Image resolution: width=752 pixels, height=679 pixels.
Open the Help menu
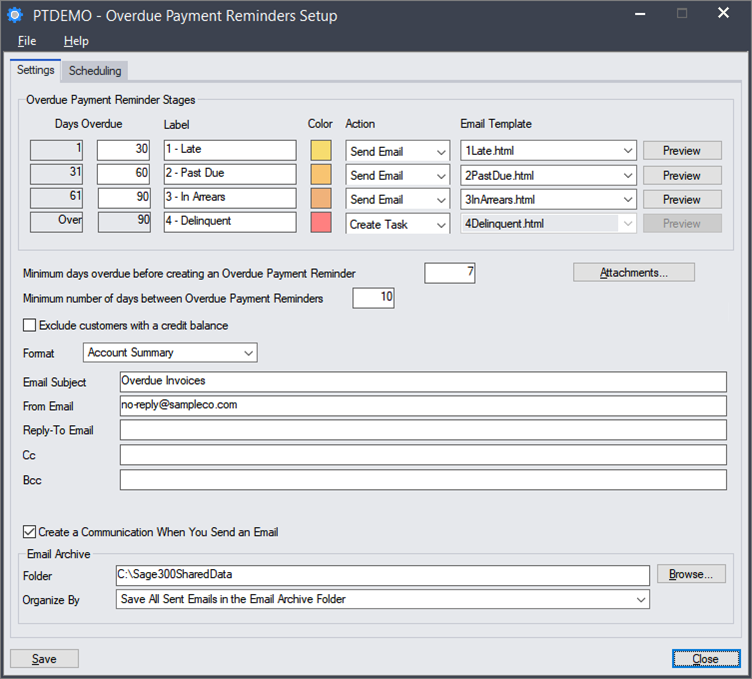76,41
